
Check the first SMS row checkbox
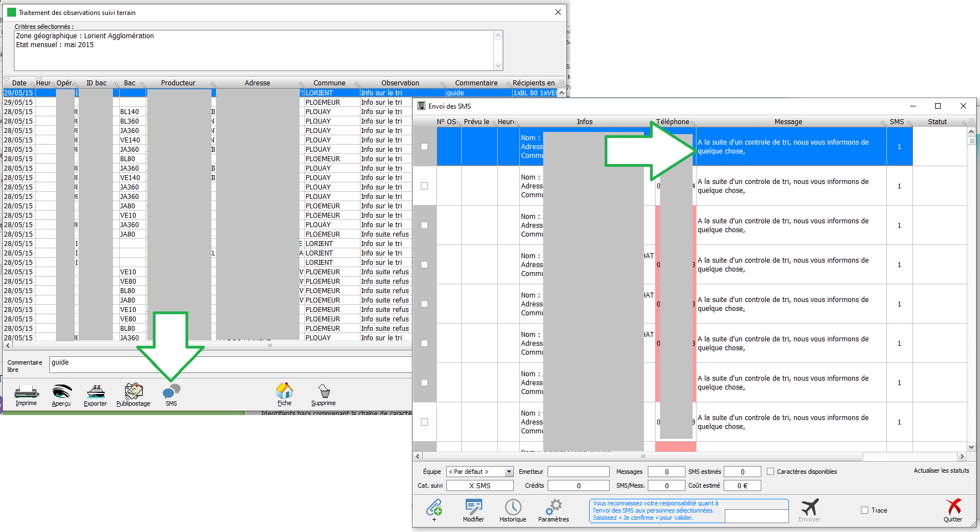coord(425,147)
